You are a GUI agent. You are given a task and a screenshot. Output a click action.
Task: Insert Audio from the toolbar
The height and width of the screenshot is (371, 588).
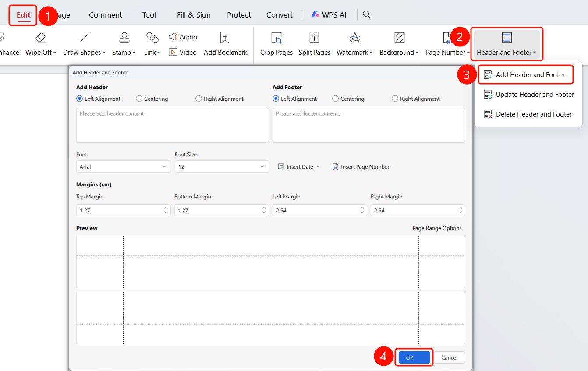[183, 37]
